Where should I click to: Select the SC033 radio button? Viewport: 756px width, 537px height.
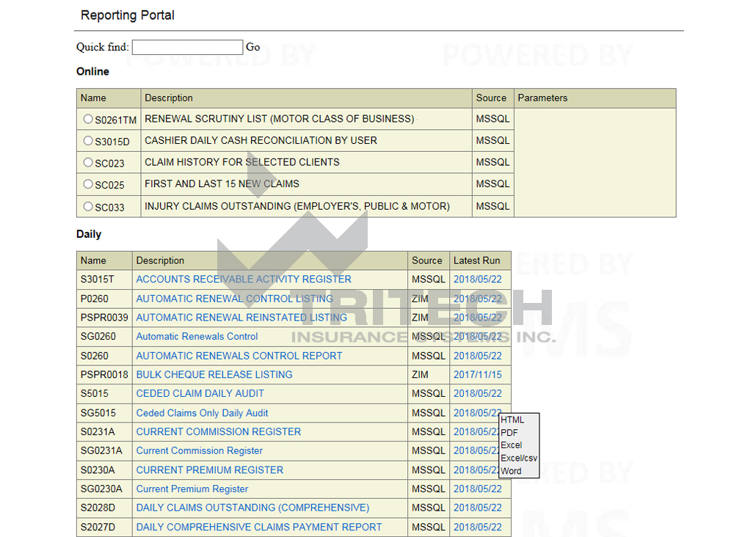pos(88,206)
